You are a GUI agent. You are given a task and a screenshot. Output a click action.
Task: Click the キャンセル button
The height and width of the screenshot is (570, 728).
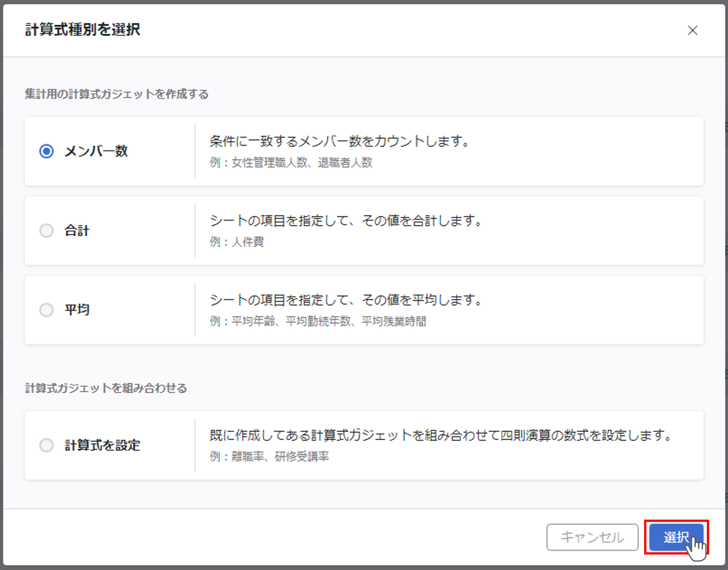(x=592, y=537)
